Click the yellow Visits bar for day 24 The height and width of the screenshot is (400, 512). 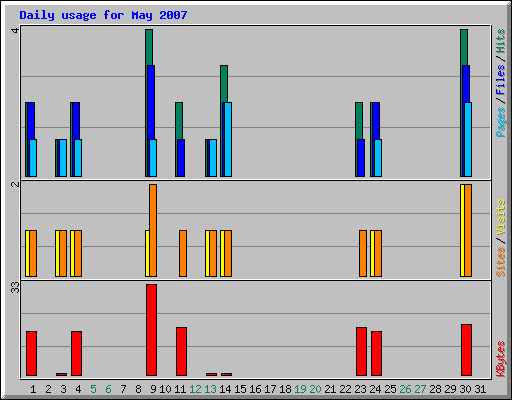(x=372, y=253)
